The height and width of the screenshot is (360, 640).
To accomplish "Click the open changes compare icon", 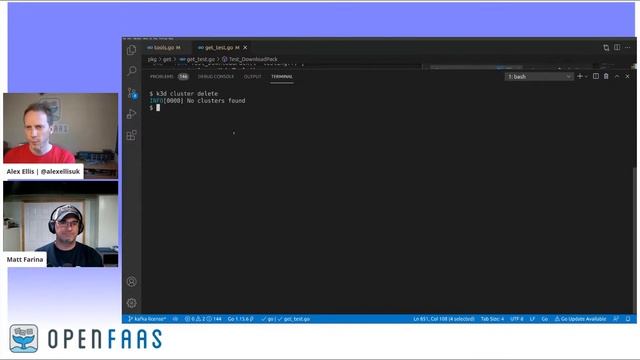I will (x=606, y=48).
